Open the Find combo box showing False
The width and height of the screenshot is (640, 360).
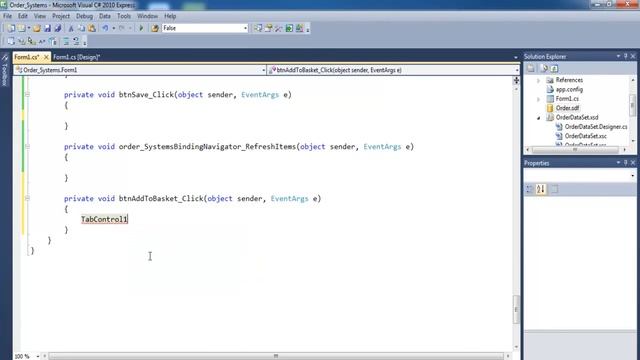[205, 28]
